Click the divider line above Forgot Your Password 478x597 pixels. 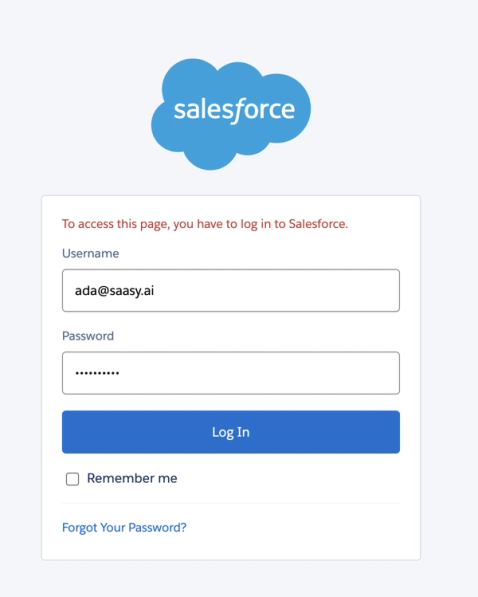(x=231, y=503)
